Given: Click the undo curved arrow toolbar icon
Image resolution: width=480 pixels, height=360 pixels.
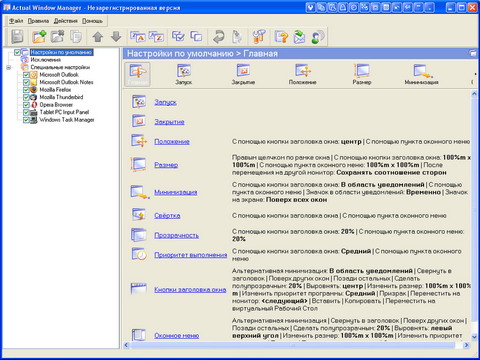Looking at the screenshot, I should click(218, 36).
